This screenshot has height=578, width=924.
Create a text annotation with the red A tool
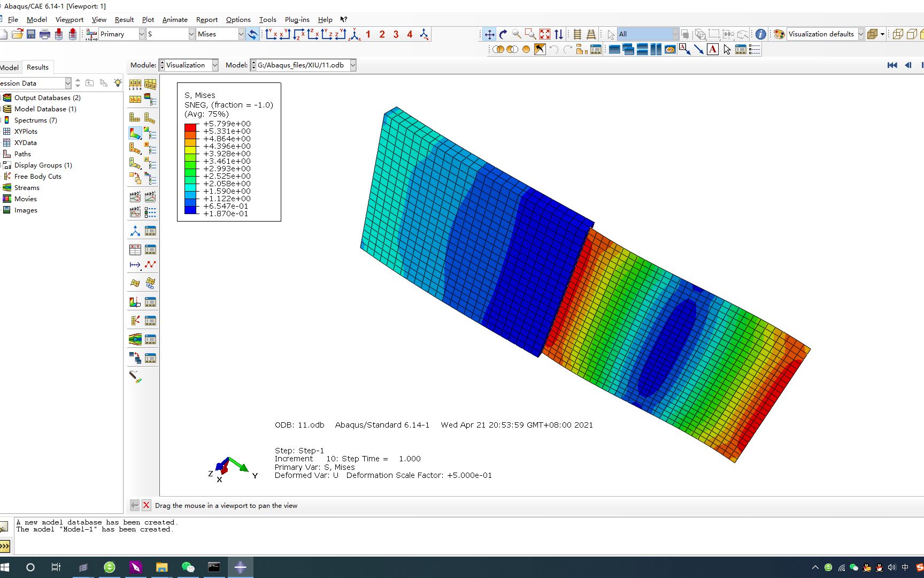pos(713,49)
